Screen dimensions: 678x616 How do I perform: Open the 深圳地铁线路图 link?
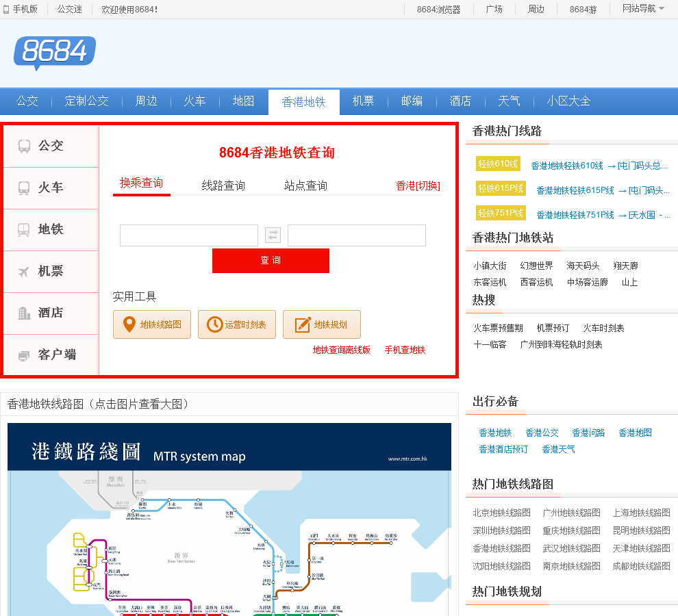[501, 530]
